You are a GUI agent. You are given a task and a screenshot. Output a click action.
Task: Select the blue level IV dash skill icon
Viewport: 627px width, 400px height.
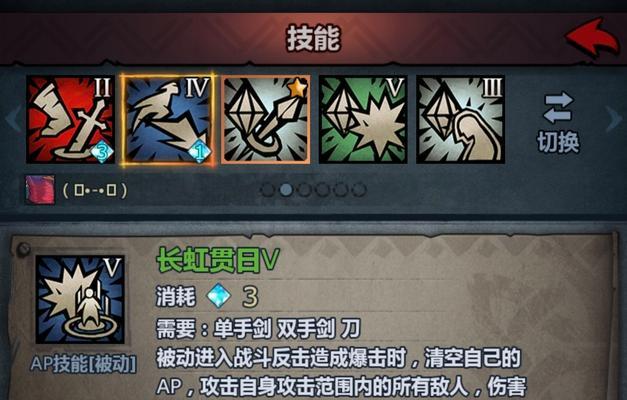(168, 120)
